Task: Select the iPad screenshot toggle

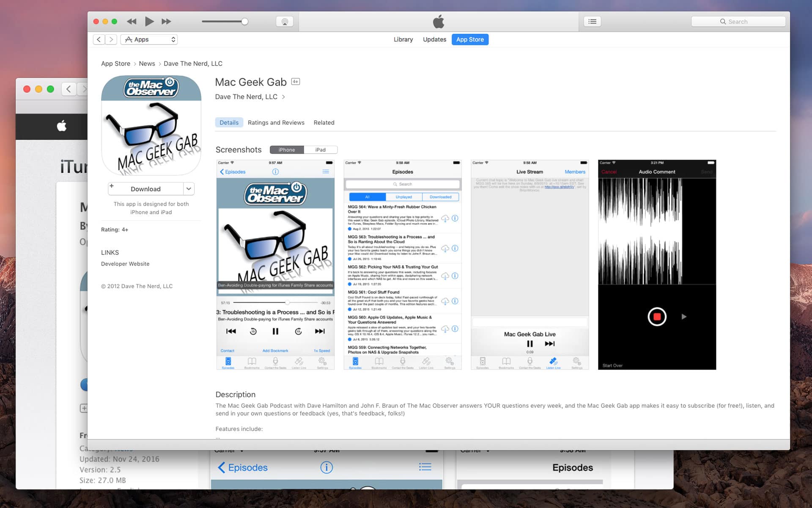Action: tap(321, 150)
